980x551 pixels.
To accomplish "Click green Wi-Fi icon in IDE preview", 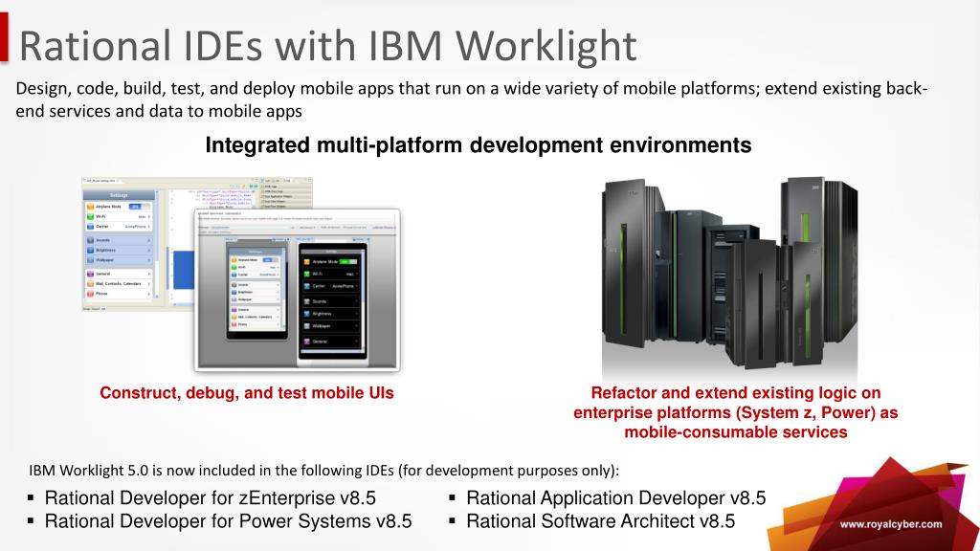I will [90, 216].
